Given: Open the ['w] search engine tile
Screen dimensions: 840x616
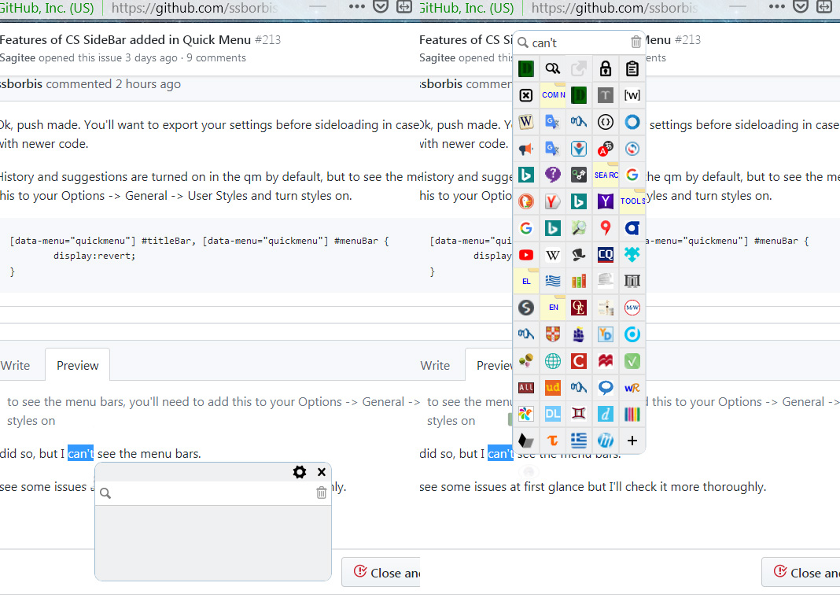Looking at the screenshot, I should click(632, 95).
